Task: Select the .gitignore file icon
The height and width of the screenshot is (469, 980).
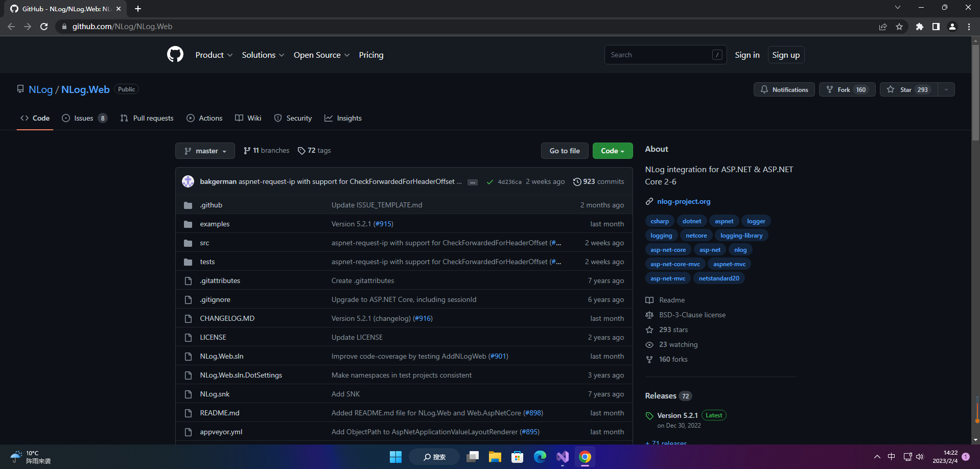Action: 188,299
